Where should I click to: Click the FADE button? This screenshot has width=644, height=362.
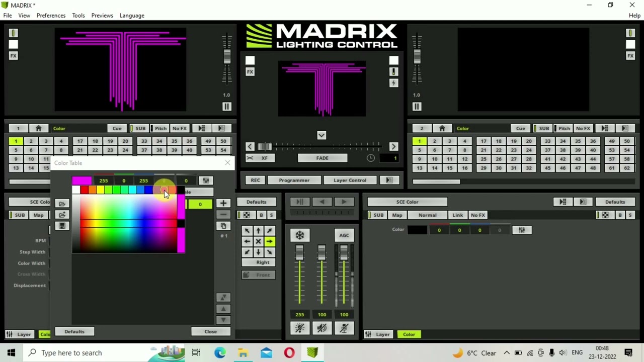click(x=322, y=158)
